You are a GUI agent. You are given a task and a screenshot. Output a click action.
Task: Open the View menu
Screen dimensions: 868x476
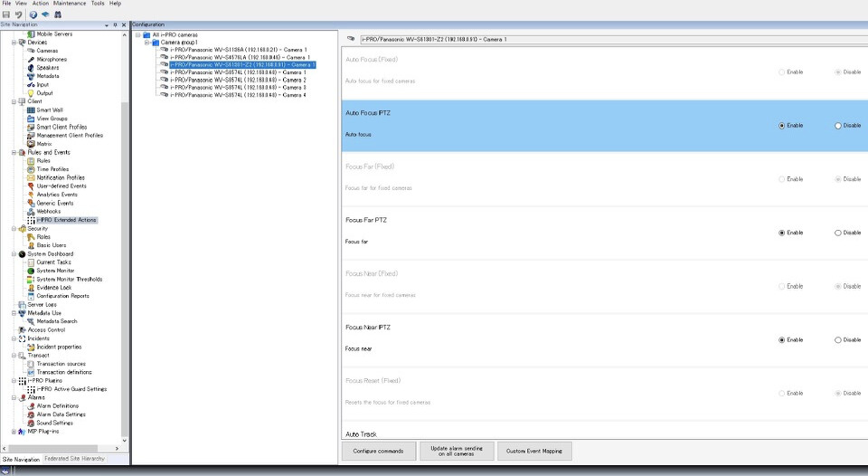click(21, 4)
